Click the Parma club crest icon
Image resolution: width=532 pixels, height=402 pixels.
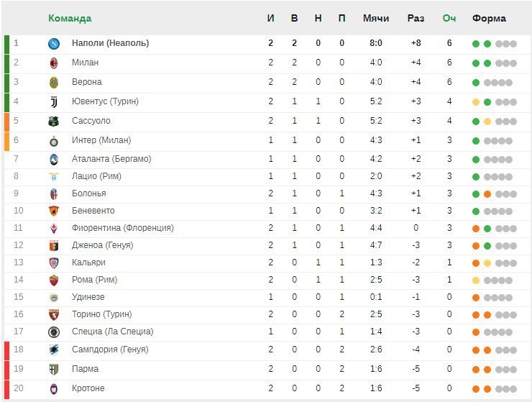pos(54,370)
